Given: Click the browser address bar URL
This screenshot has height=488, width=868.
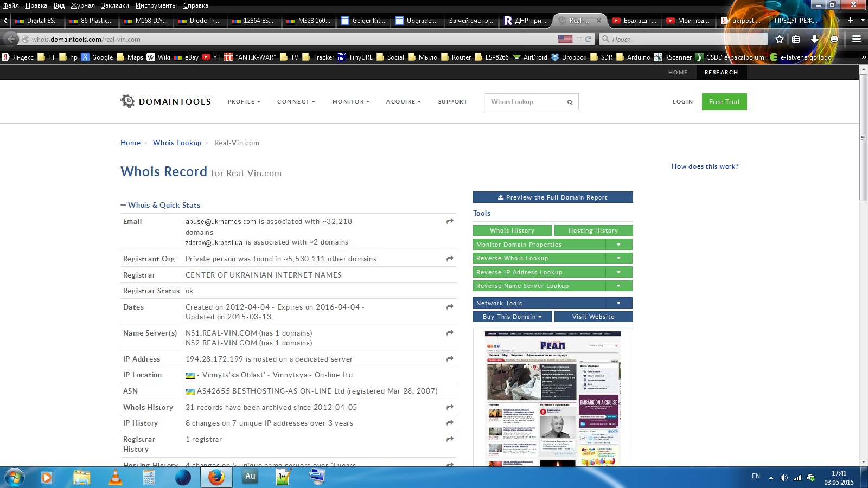Looking at the screenshot, I should pyautogui.click(x=86, y=39).
